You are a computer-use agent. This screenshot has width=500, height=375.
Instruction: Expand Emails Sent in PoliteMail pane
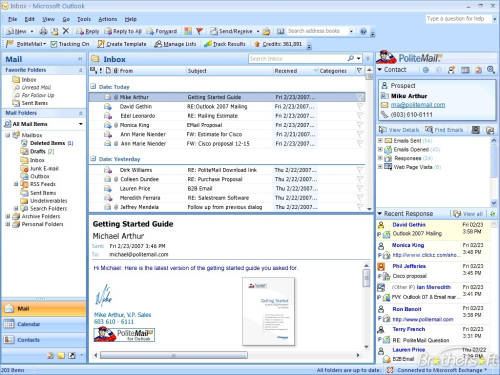pyautogui.click(x=380, y=141)
